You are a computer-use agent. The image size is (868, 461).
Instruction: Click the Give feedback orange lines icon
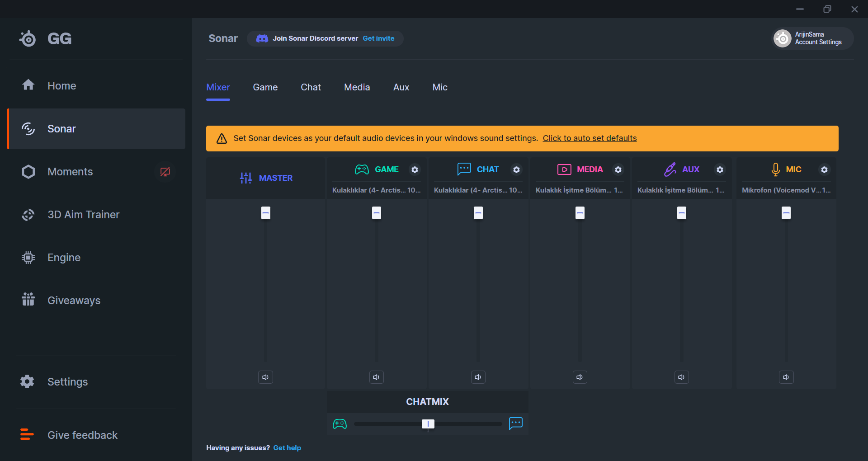pyautogui.click(x=27, y=434)
